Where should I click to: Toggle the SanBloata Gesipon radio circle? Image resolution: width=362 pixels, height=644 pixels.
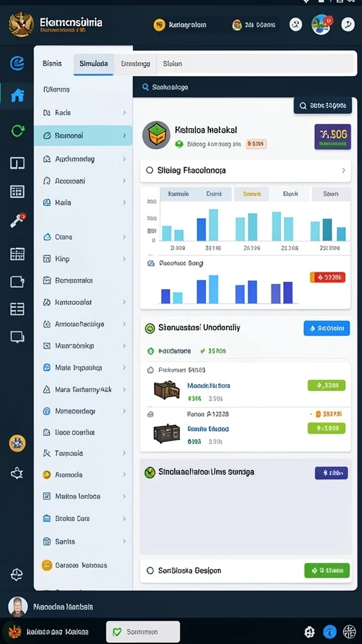tap(150, 570)
